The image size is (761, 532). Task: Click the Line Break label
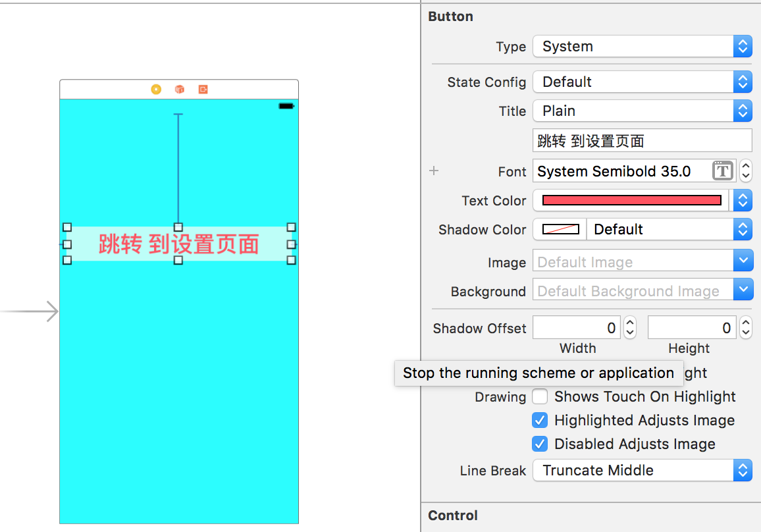(x=493, y=471)
